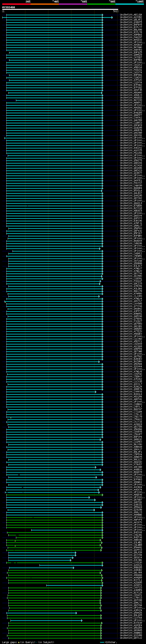Select the UniRef100_A9SB19 label
This screenshot has width=146, height=644.
coord(131,45)
